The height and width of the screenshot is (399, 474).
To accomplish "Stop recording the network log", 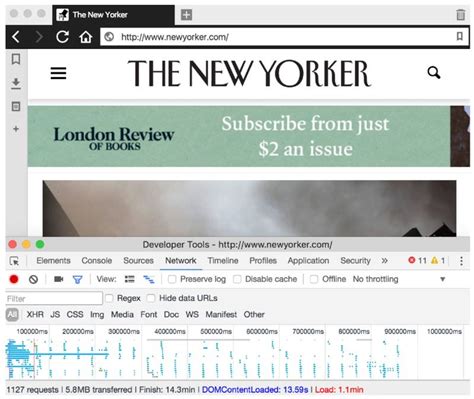I will 14,279.
